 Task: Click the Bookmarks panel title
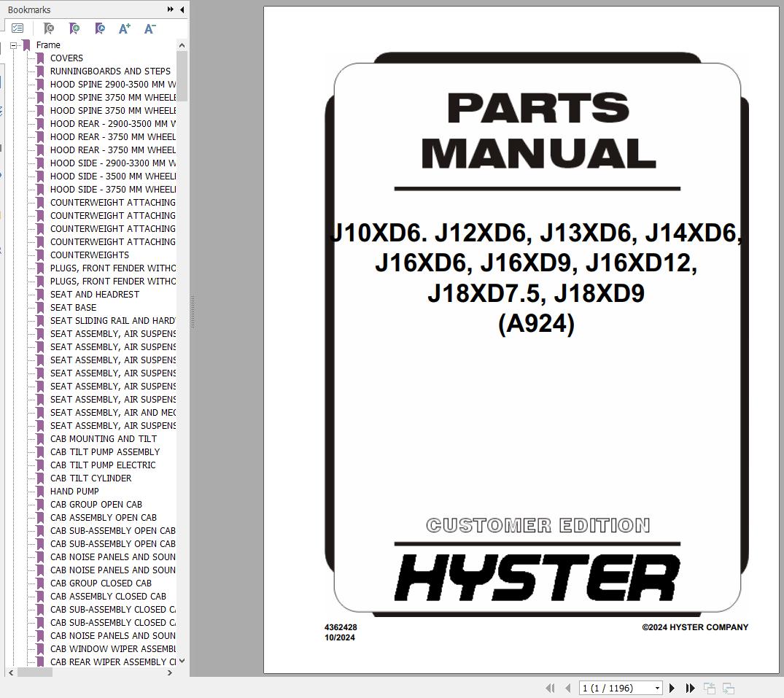pyautogui.click(x=29, y=9)
